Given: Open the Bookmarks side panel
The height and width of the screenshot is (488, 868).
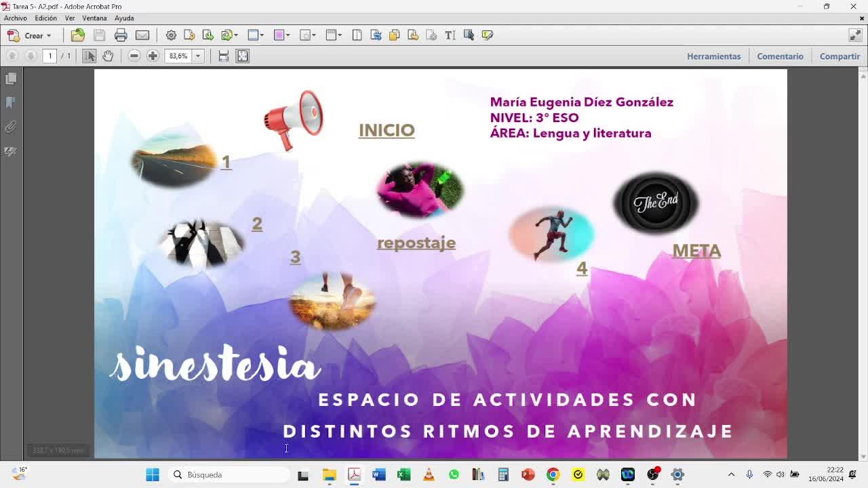Looking at the screenshot, I should 11,102.
